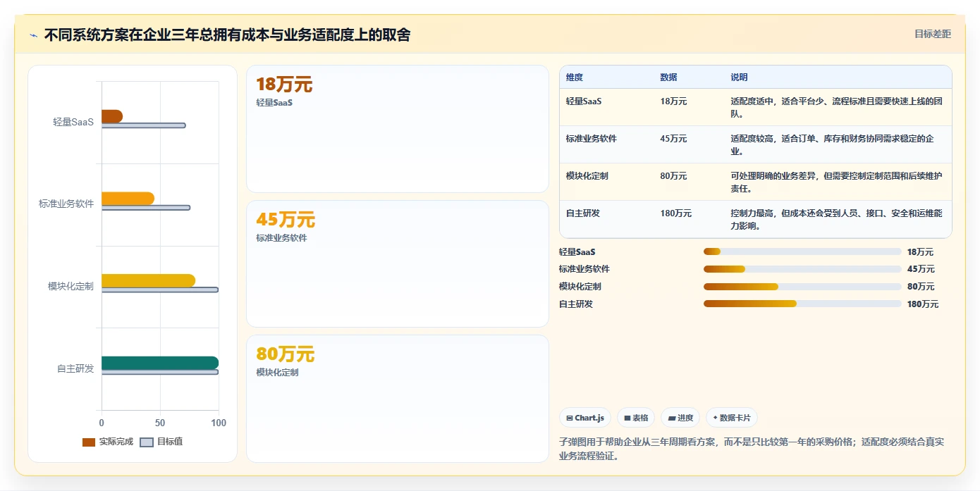The image size is (980, 491).
Task: Click the 自主研发 green actual bar
Action: click(x=160, y=363)
